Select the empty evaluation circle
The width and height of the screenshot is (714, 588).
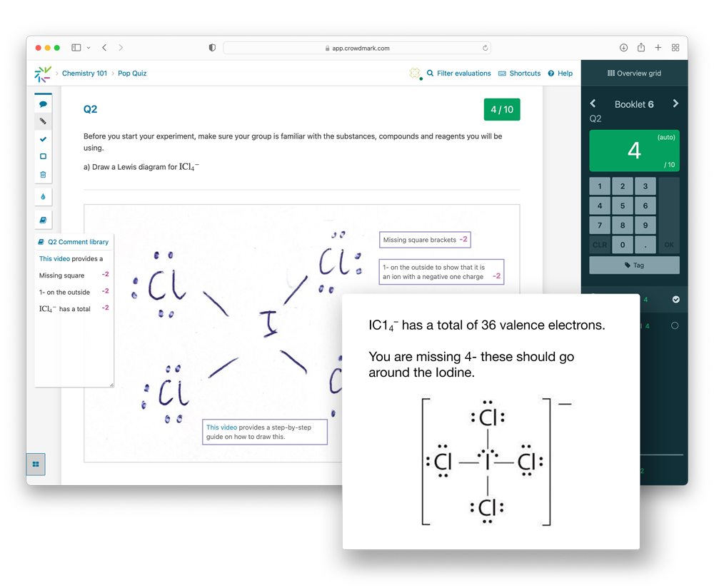(675, 325)
